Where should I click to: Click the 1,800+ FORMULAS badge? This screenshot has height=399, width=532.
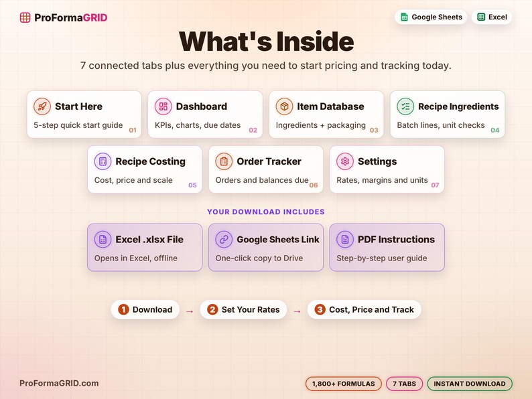pos(343,384)
